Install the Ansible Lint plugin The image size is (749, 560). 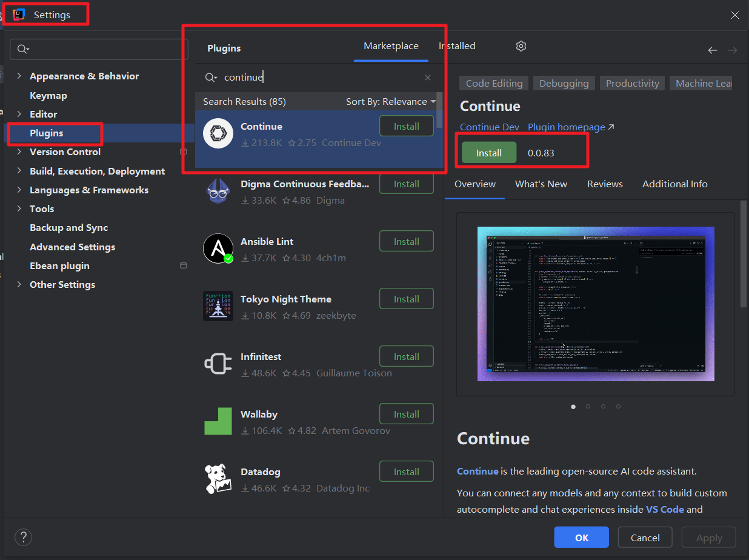[x=407, y=241]
